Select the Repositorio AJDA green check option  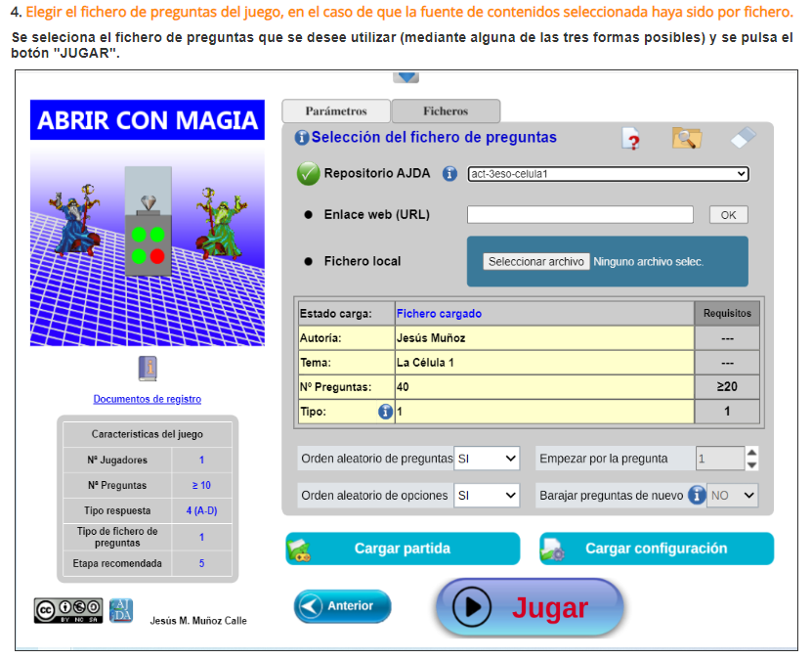309,174
